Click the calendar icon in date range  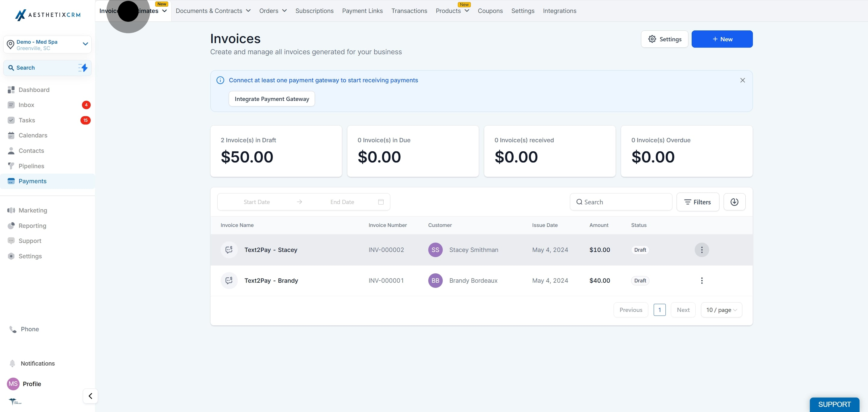pos(381,202)
